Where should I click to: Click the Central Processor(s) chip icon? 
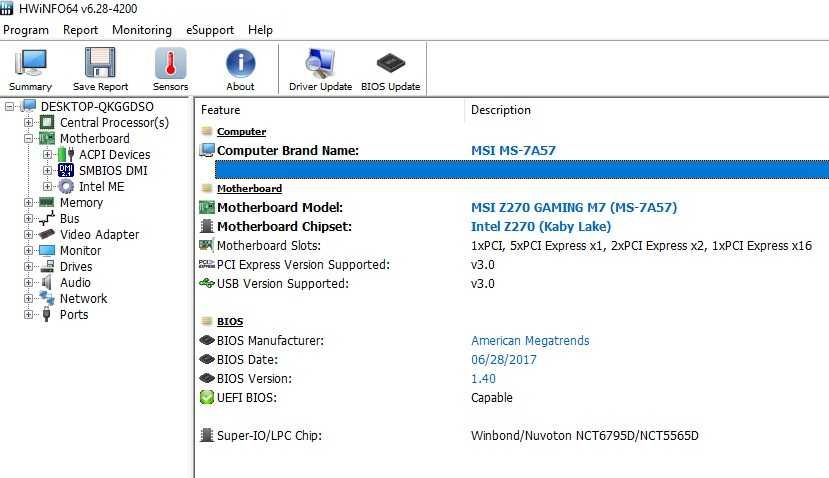pos(47,123)
